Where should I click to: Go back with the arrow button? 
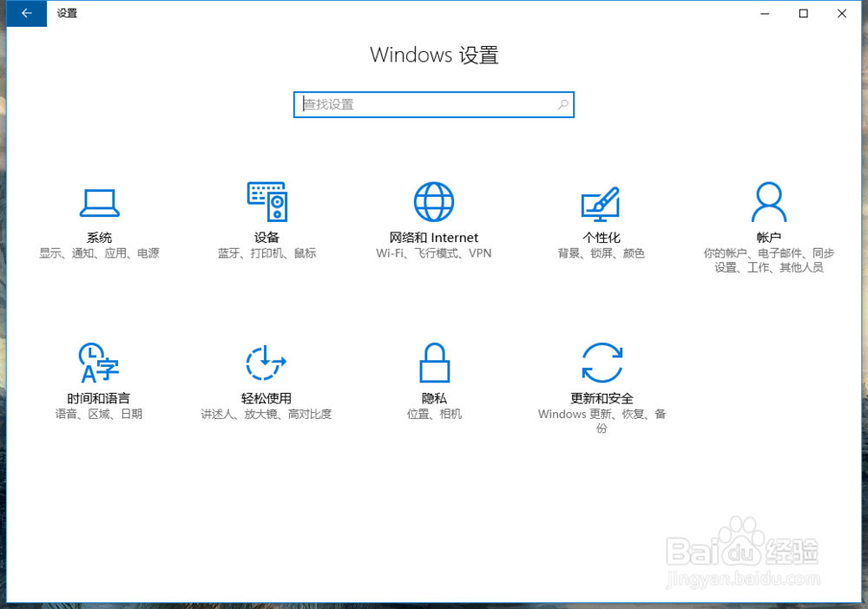click(x=27, y=13)
